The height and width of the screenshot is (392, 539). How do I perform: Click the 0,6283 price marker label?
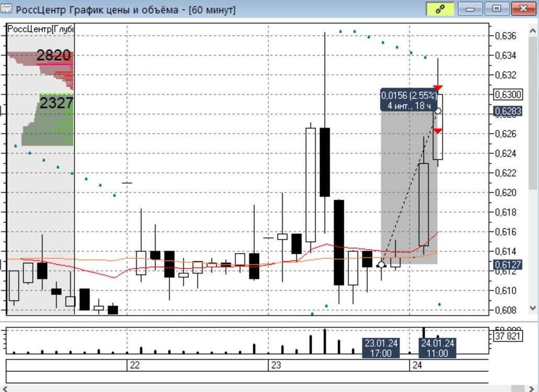(508, 111)
